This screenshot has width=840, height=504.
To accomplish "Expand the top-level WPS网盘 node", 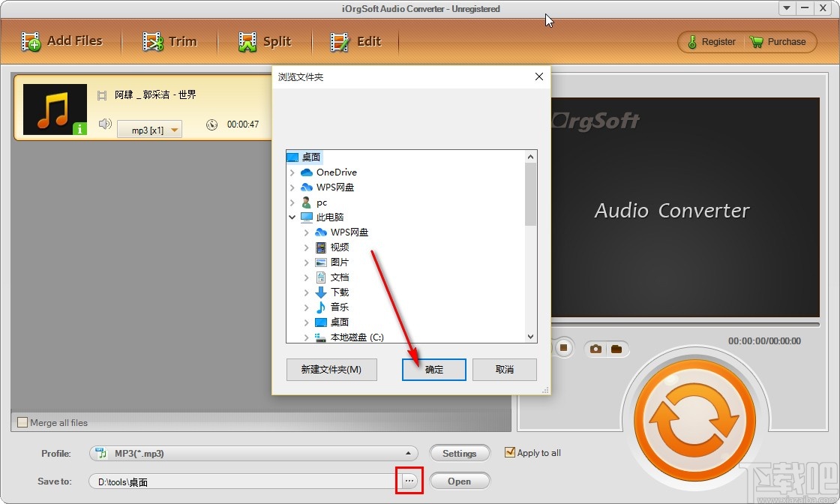I will [x=292, y=187].
